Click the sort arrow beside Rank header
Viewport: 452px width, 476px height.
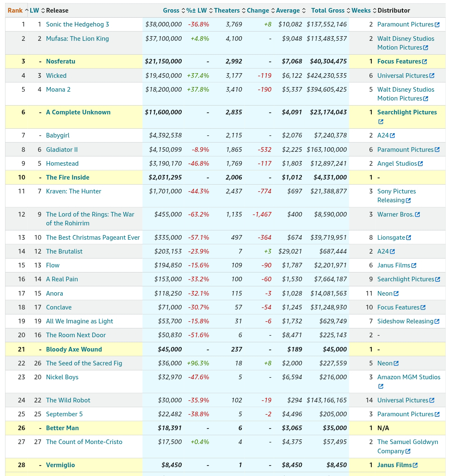click(27, 11)
